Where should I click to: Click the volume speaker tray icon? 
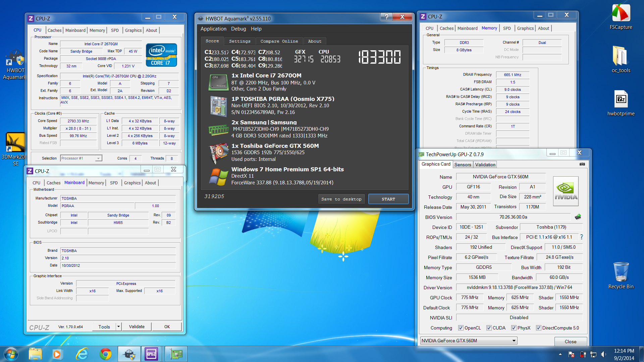pos(604,354)
